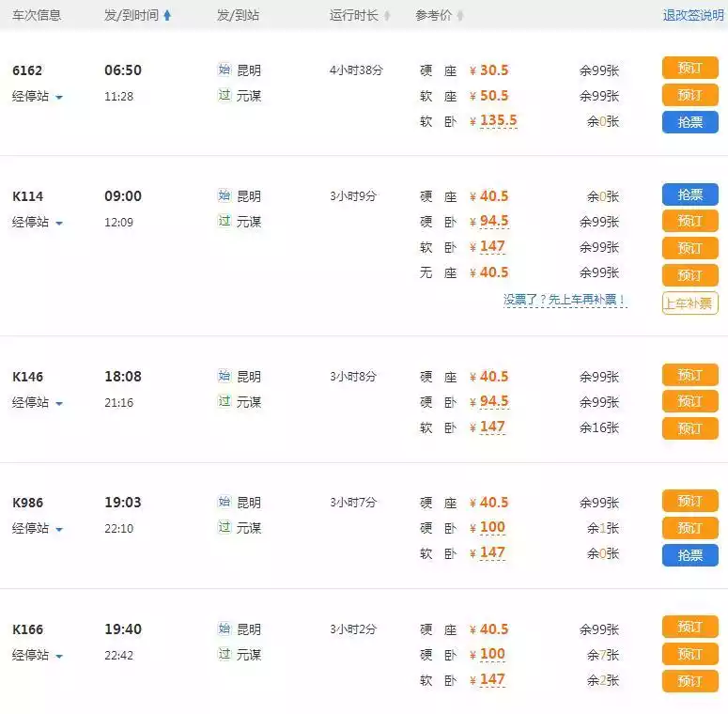The width and height of the screenshot is (728, 714).
Task: Click 没票了？先上车再补票 link
Action: coord(565,301)
